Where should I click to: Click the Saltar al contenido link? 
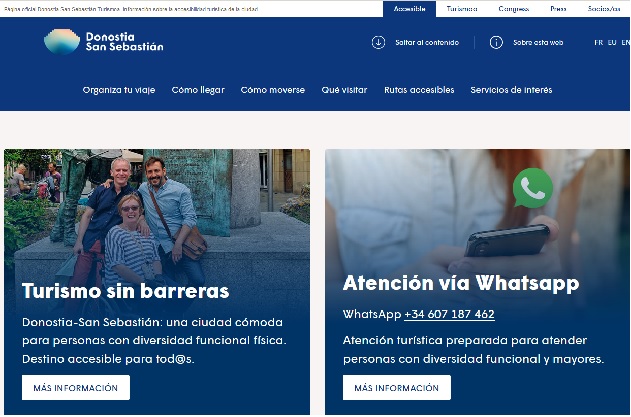(427, 42)
